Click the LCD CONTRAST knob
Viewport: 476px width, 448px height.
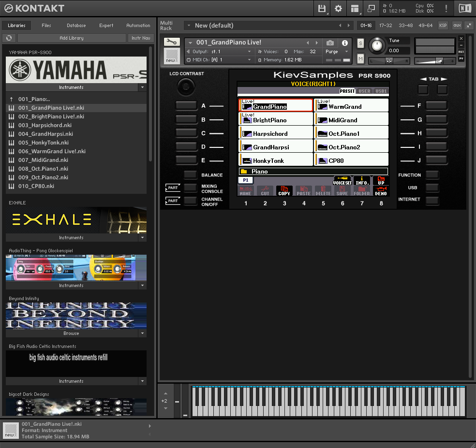(186, 87)
